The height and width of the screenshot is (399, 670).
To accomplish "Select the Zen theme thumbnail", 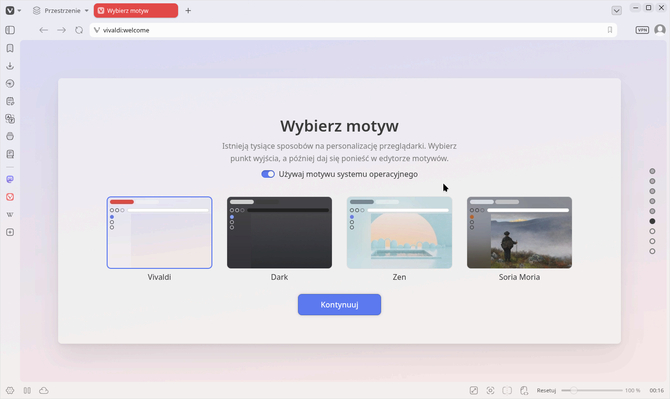I will click(399, 232).
